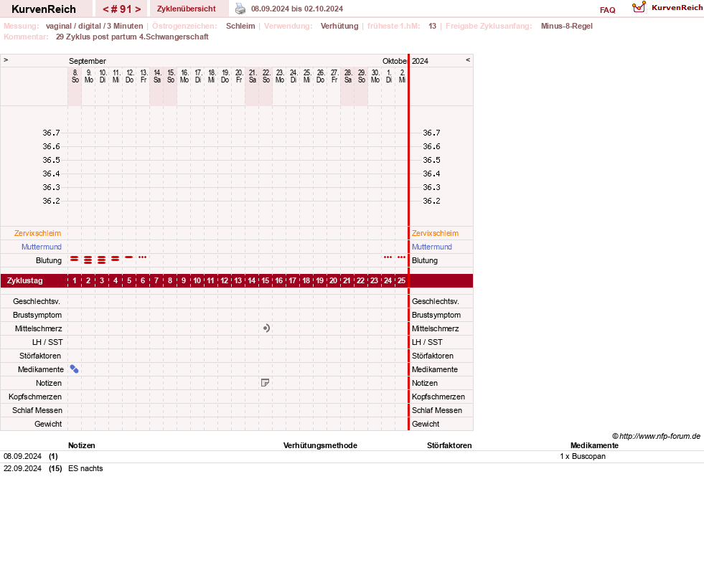Click the 08.09.2024 notes row date
Screen dimensions: 704x588
tap(22, 456)
